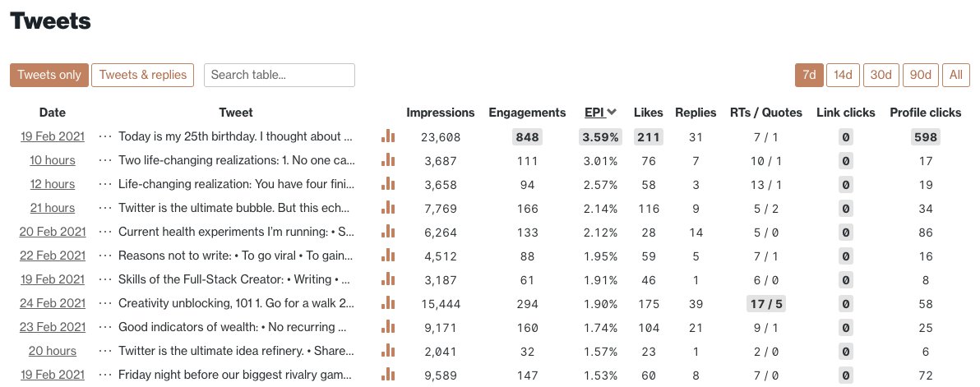Follow the 10 hours date link

53,160
